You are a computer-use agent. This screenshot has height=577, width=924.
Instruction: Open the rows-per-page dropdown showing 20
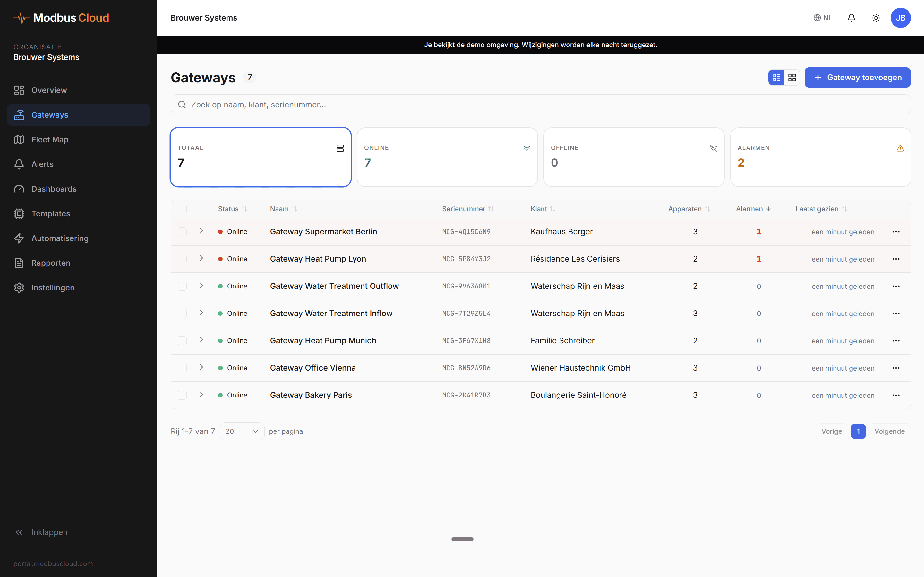click(x=241, y=431)
